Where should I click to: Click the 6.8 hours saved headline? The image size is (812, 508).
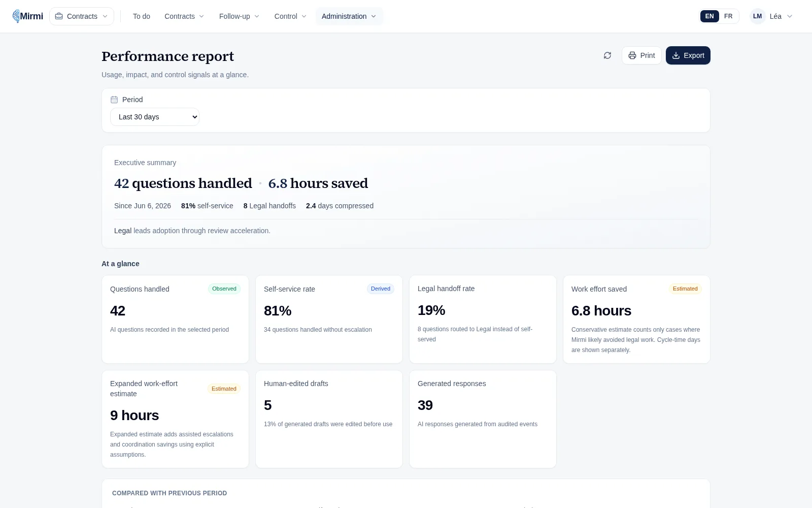(318, 183)
